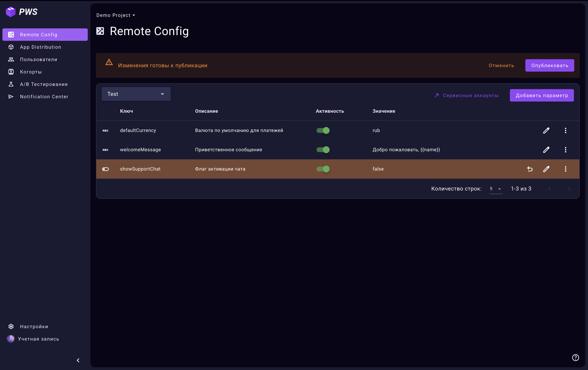Go to the Когорты section
588x370 pixels.
tap(45, 72)
